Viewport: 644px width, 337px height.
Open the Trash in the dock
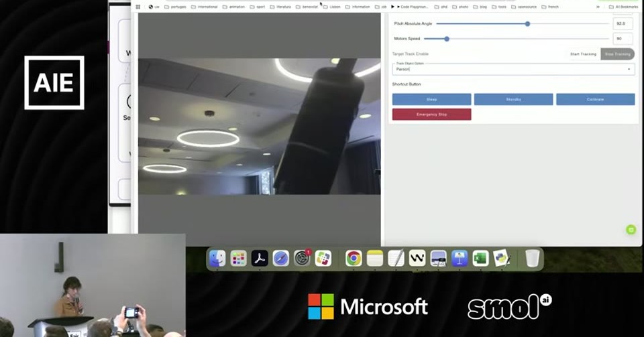click(532, 259)
